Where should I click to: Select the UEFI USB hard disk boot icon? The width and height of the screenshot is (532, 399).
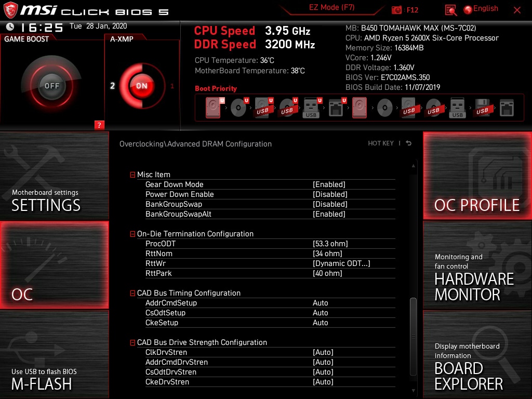pyautogui.click(x=263, y=108)
